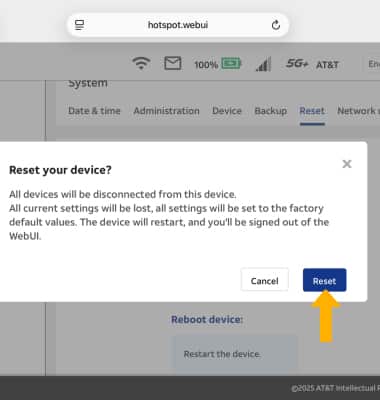Screen dimensions: 380x400
Task: Reload page with browser refresh icon
Action: (276, 25)
